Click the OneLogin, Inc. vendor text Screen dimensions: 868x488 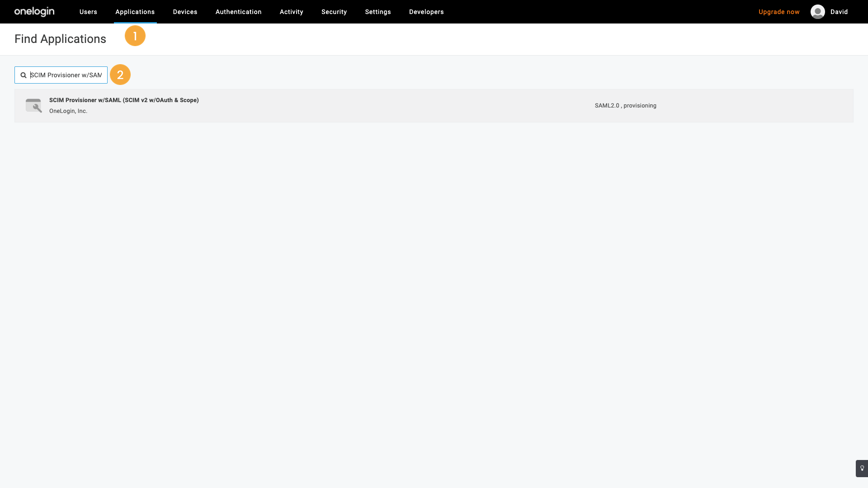pos(68,111)
